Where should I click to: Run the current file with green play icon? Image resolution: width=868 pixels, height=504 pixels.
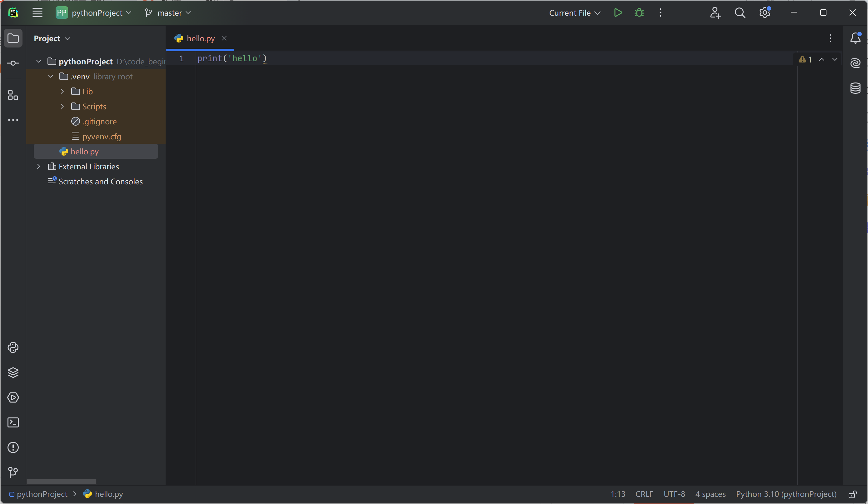click(618, 13)
